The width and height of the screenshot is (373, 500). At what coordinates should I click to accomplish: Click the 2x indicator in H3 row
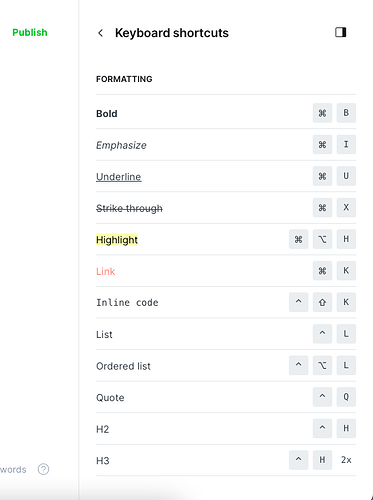(x=346, y=460)
